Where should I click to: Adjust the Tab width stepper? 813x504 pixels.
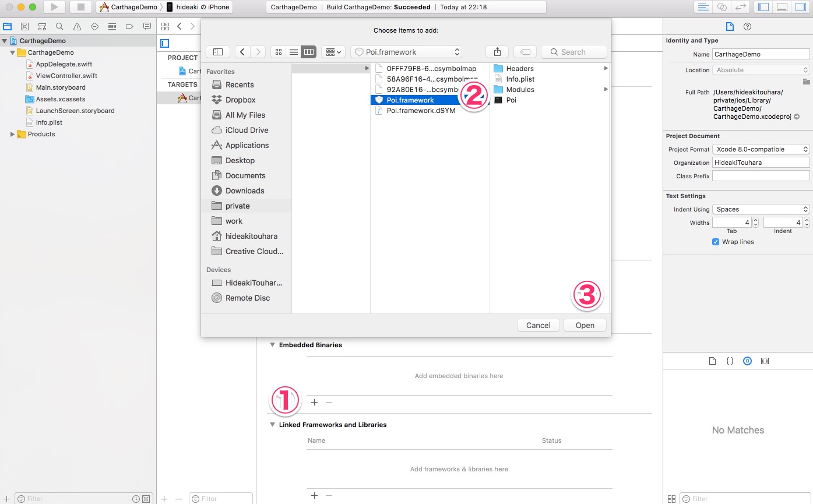coord(756,223)
